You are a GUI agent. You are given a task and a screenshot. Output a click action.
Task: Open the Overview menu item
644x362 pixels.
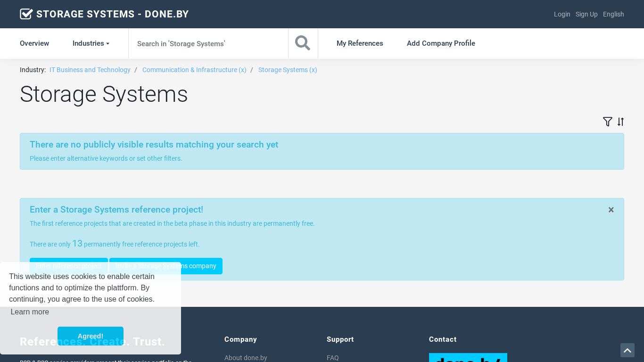click(x=34, y=43)
